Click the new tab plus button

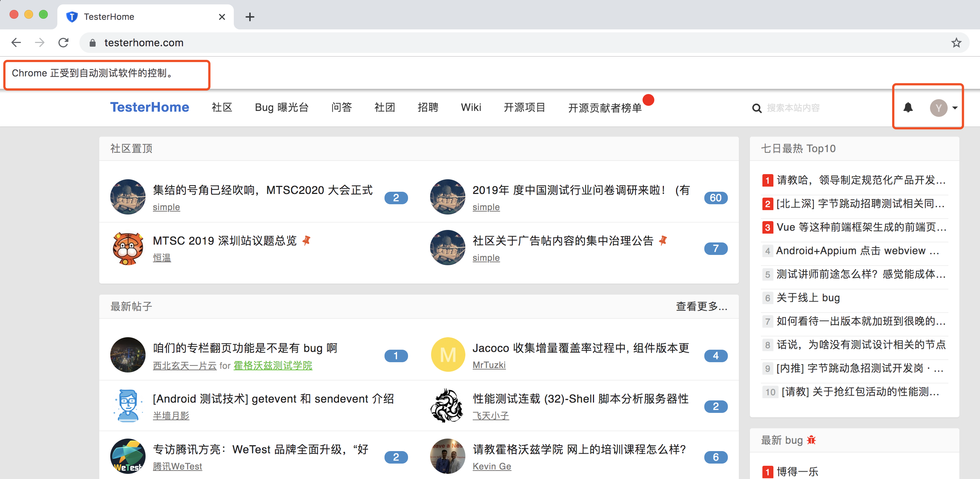(x=250, y=17)
